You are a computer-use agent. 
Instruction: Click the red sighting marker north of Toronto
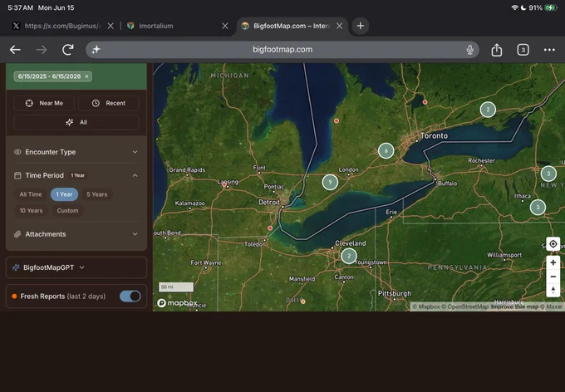pos(425,102)
